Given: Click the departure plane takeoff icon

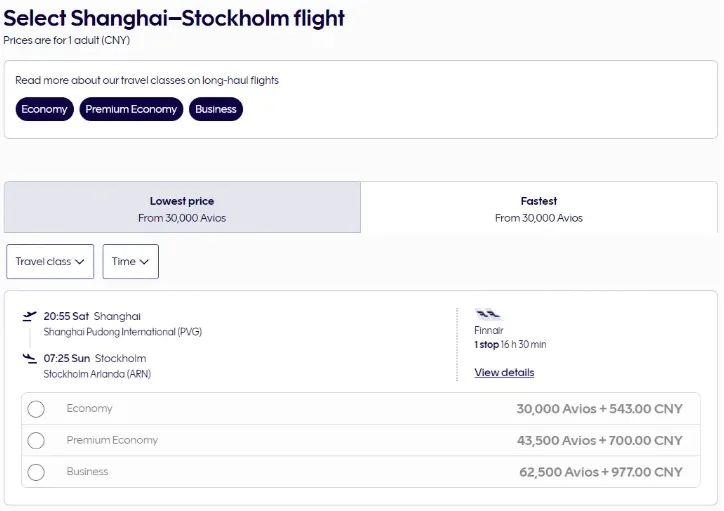Looking at the screenshot, I should click(x=29, y=317).
